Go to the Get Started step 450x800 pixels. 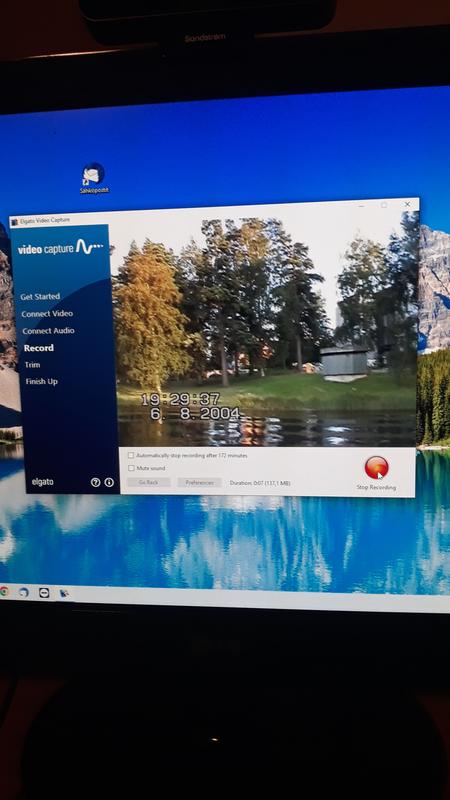click(x=40, y=296)
